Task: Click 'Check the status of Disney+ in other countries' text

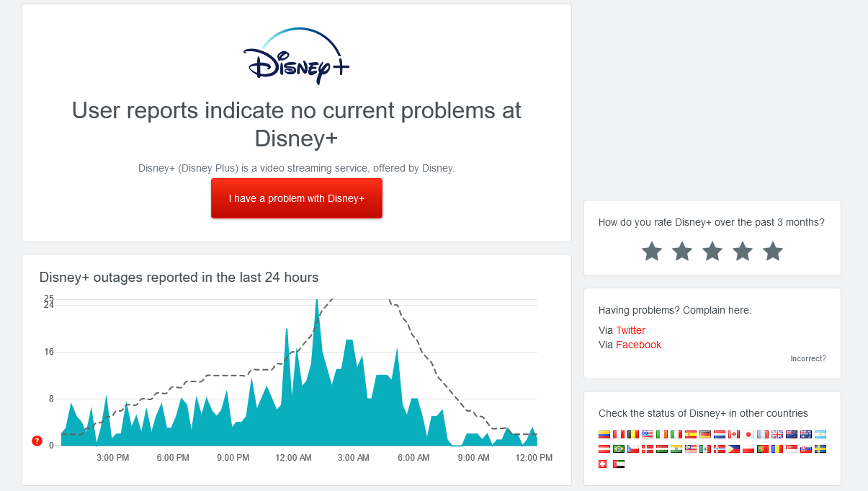Action: (x=703, y=413)
